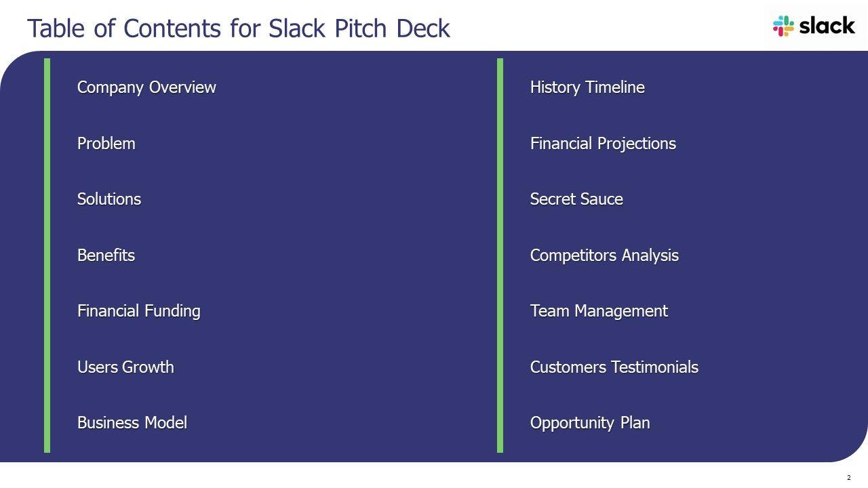
Task: Click Competitors Analysis link
Action: 604,256
